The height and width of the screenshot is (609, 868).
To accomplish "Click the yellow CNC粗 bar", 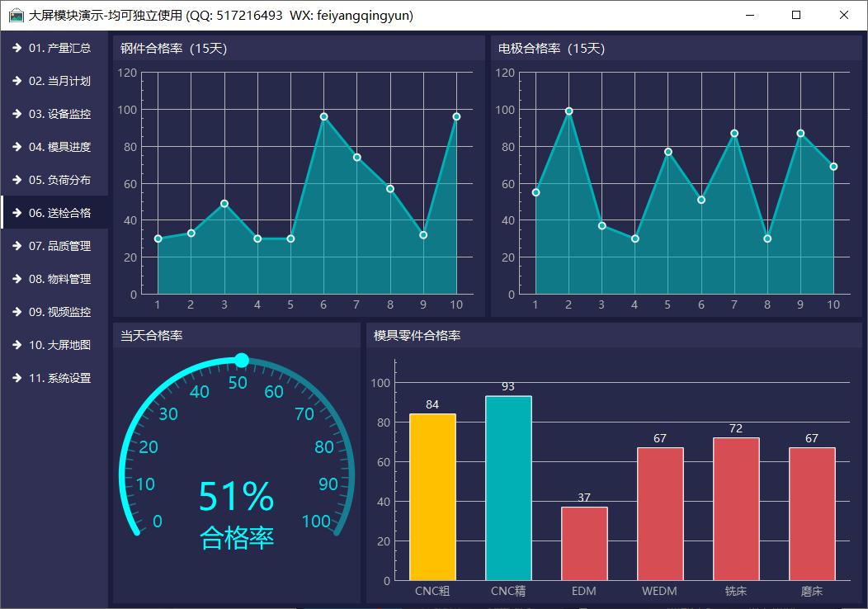I will tap(432, 497).
